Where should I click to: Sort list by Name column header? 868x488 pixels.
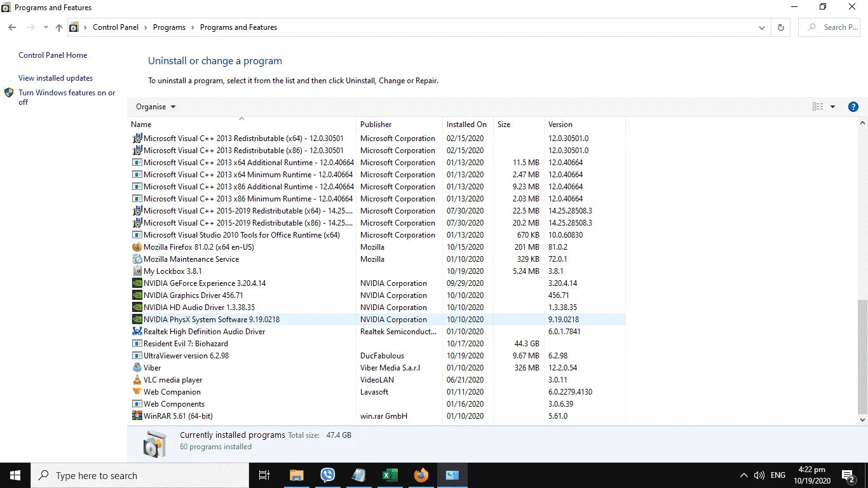click(241, 125)
